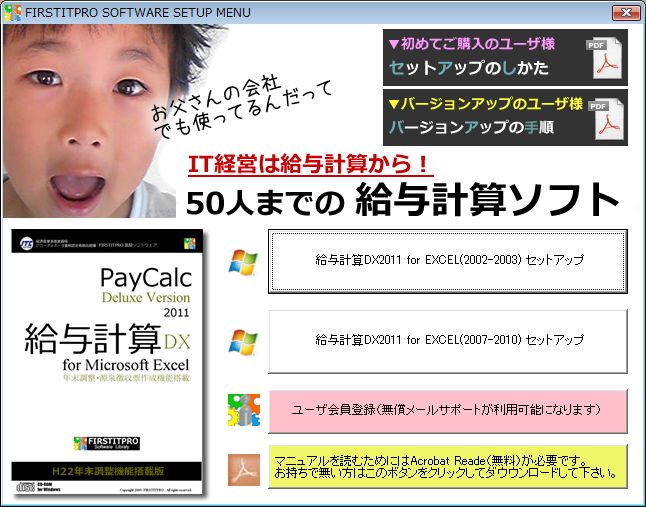Start setup for EXCEL(2002-2003) version
Viewport: 646px width, 507px height.
pyautogui.click(x=448, y=261)
